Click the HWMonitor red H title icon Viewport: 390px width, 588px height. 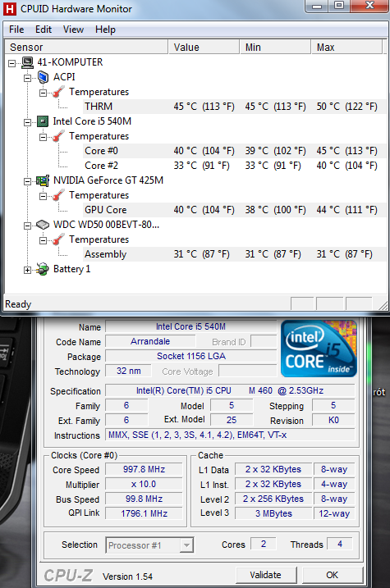coord(9,9)
